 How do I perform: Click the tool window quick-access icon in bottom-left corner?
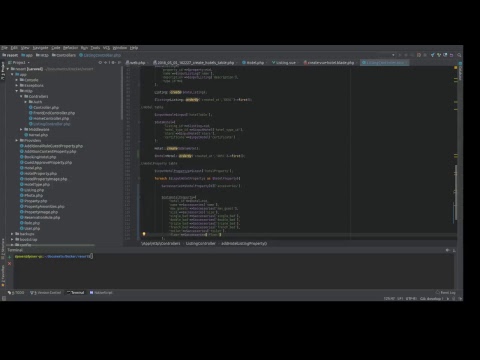4,299
